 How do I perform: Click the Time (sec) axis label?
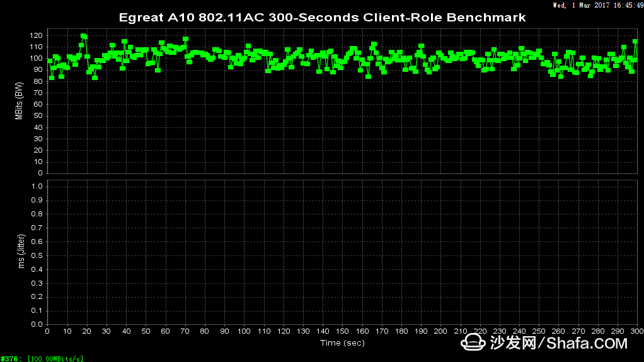[x=342, y=342]
